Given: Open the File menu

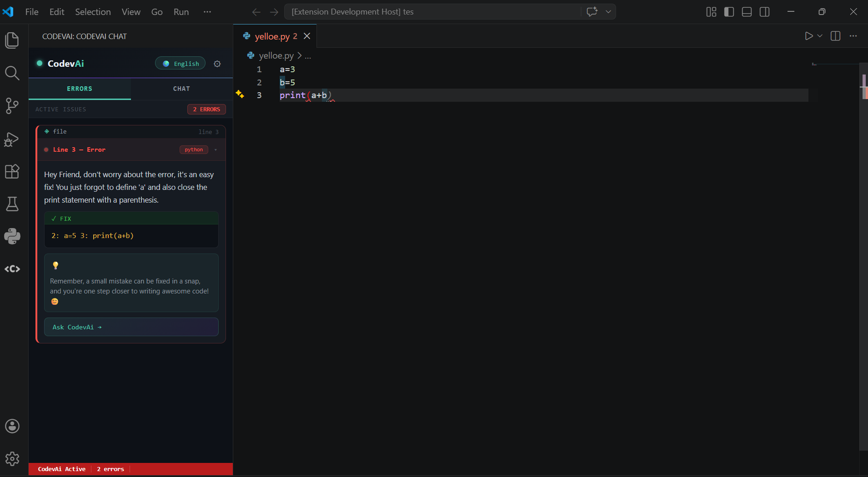Looking at the screenshot, I should coord(32,12).
